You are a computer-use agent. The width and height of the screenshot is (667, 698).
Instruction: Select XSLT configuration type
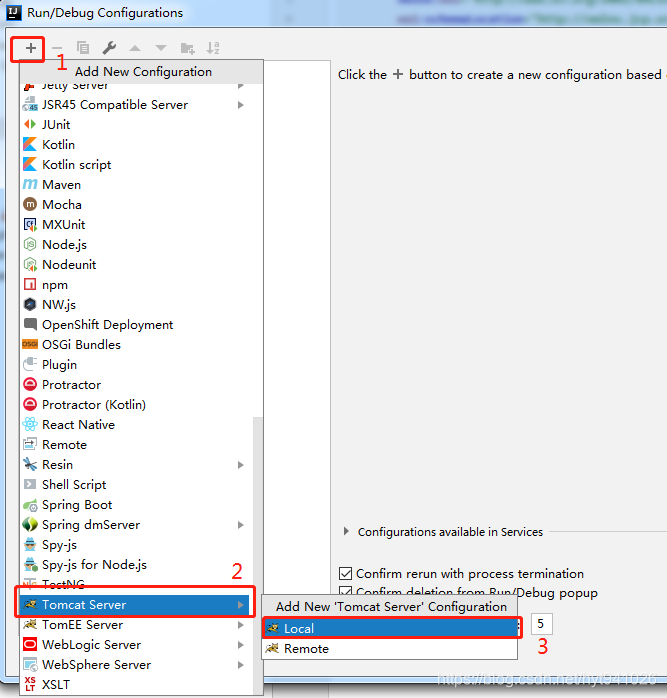click(137, 685)
